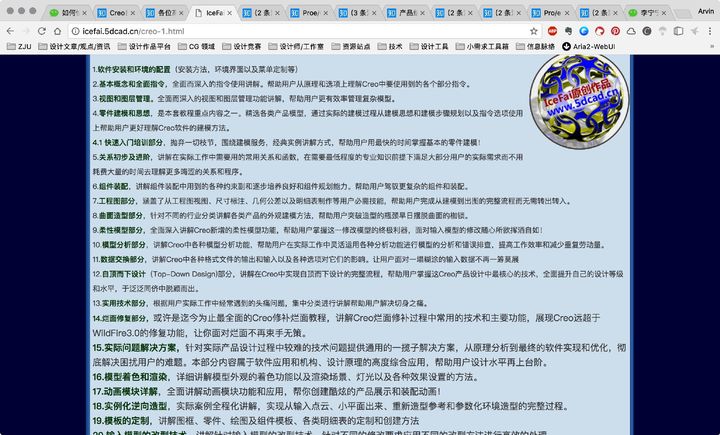
Task: Click the heading 2.基本概念和全面指令
Action: [129, 84]
